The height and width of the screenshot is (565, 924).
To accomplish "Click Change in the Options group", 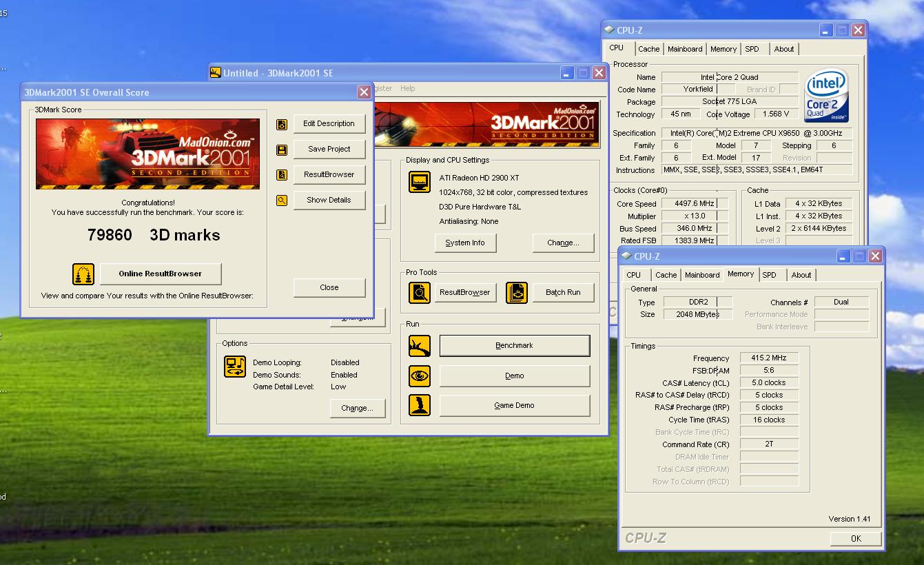I will [357, 408].
